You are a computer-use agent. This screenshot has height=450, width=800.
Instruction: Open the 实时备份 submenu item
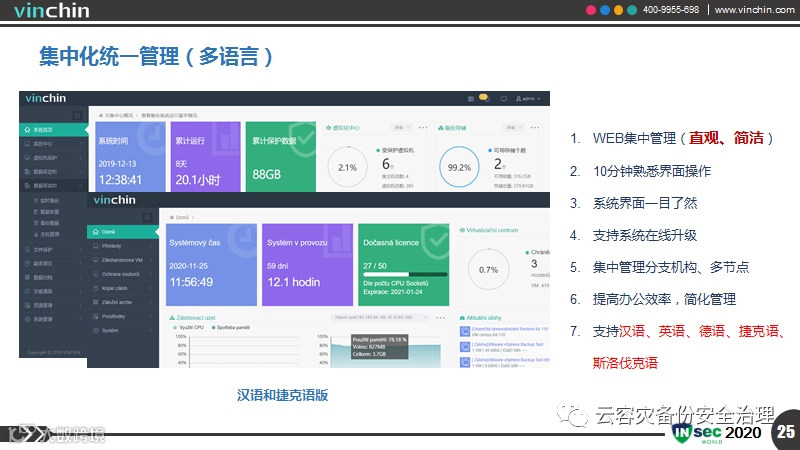point(47,201)
